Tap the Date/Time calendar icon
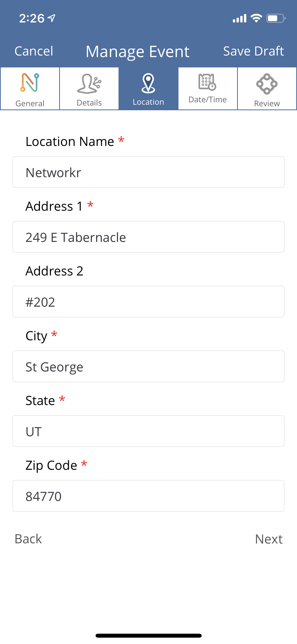297x644 pixels. pyautogui.click(x=208, y=82)
